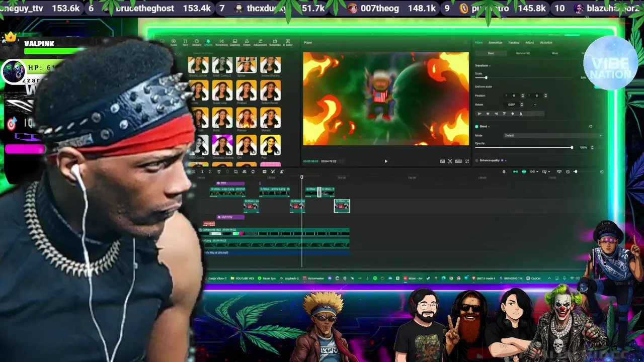Click the Spotify icon in the taskbar
Image resolution: width=644 pixels, height=362 pixels.
375,279
